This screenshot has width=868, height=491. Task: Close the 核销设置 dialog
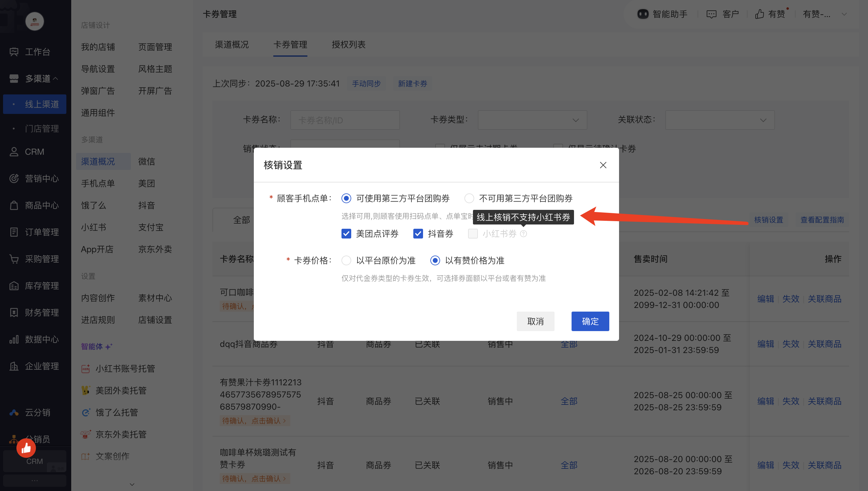(603, 165)
